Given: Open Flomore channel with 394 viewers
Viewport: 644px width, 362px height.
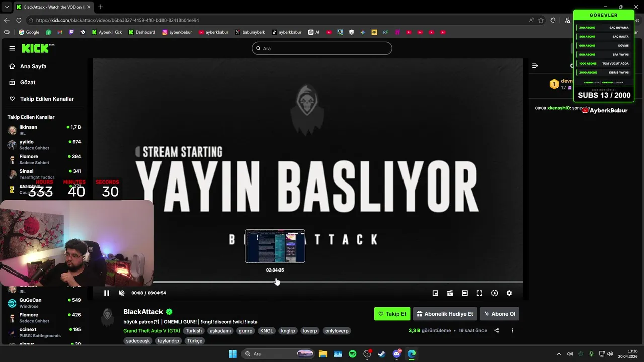Looking at the screenshot, I should pos(44,159).
